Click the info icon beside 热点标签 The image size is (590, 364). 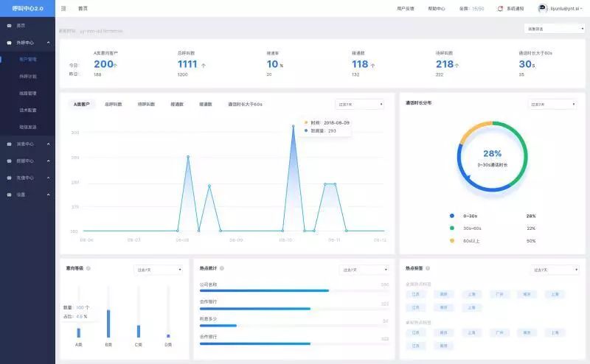point(428,268)
